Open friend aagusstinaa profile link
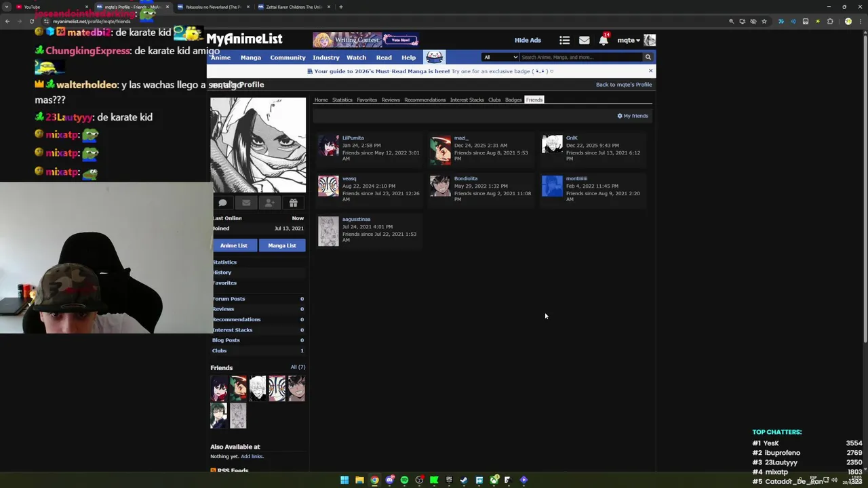 [x=357, y=219]
